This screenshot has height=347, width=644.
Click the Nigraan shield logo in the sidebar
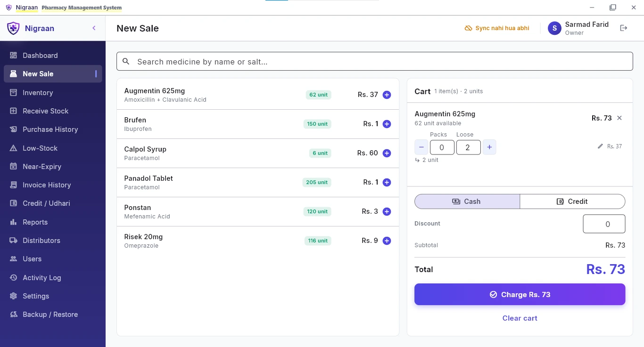(13, 28)
